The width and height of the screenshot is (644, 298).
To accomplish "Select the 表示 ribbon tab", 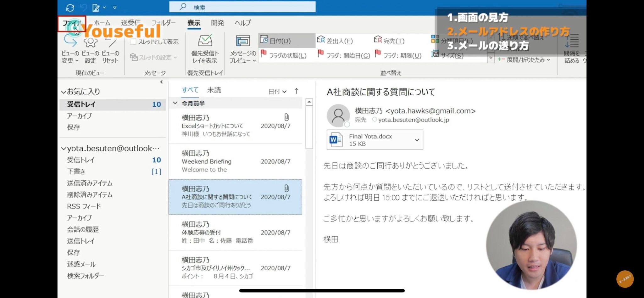I will pos(194,23).
